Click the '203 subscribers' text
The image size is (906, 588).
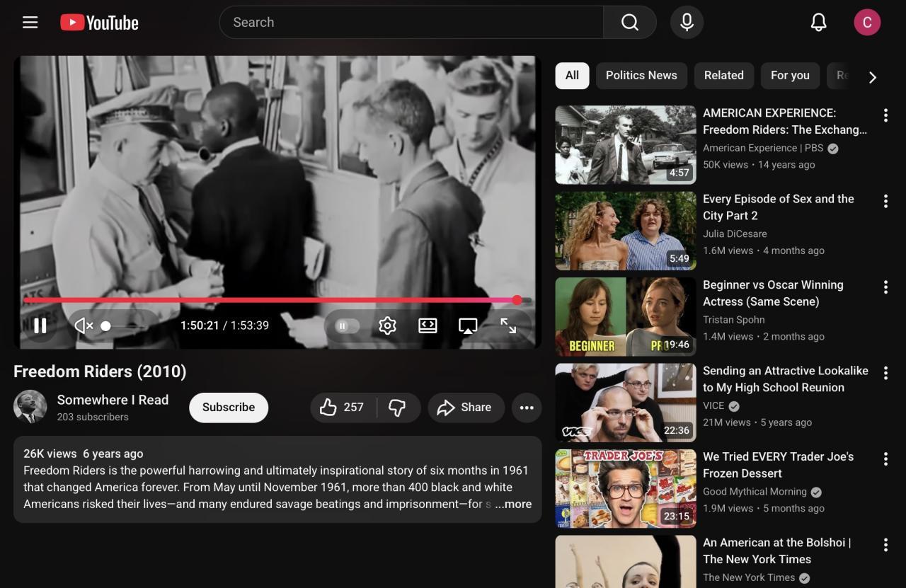tap(93, 417)
